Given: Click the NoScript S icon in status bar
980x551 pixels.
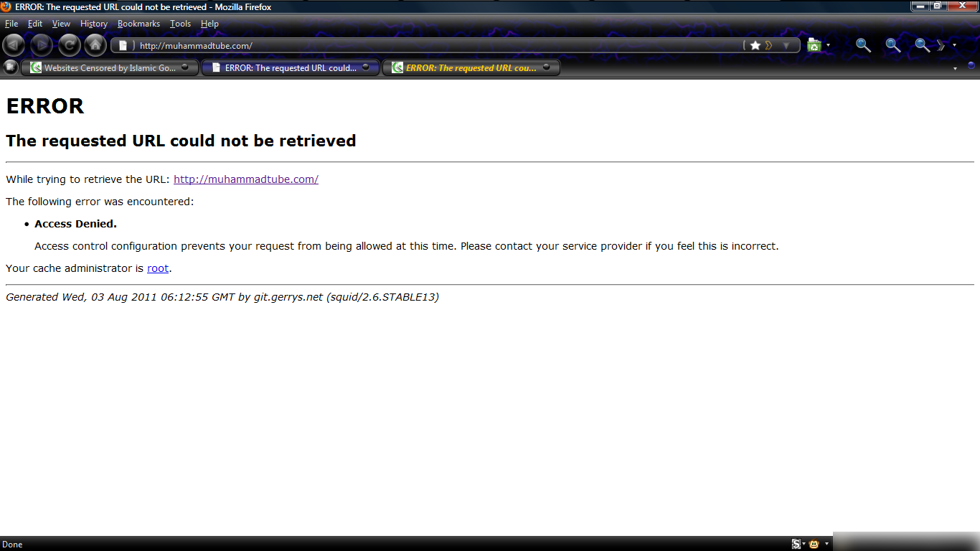Looking at the screenshot, I should pyautogui.click(x=796, y=544).
